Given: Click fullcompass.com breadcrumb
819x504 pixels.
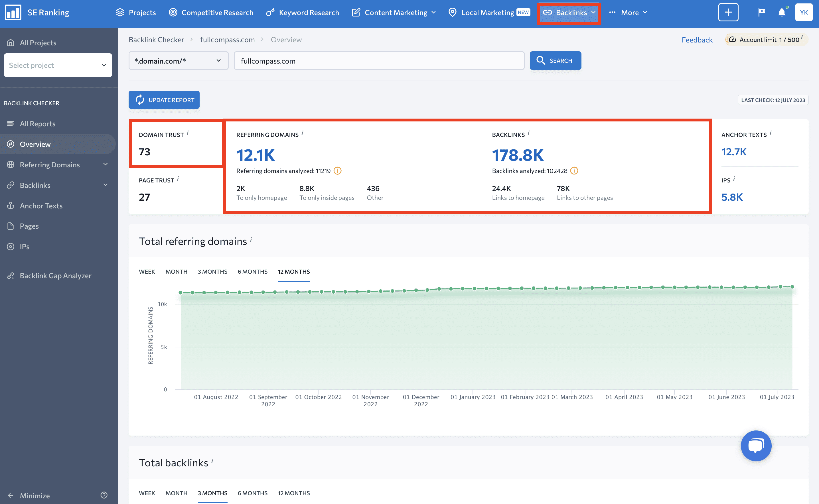Looking at the screenshot, I should click(228, 40).
